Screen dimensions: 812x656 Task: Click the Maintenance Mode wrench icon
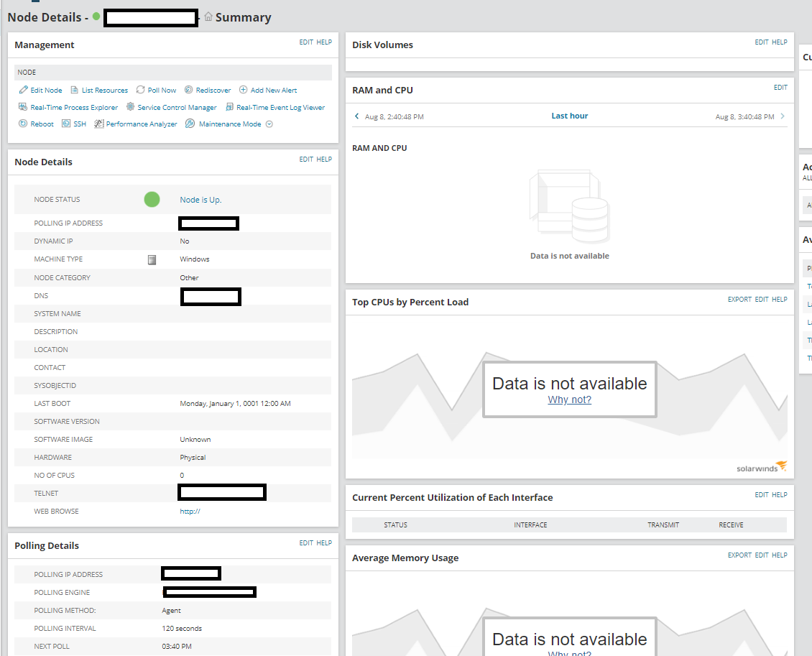pyautogui.click(x=190, y=124)
